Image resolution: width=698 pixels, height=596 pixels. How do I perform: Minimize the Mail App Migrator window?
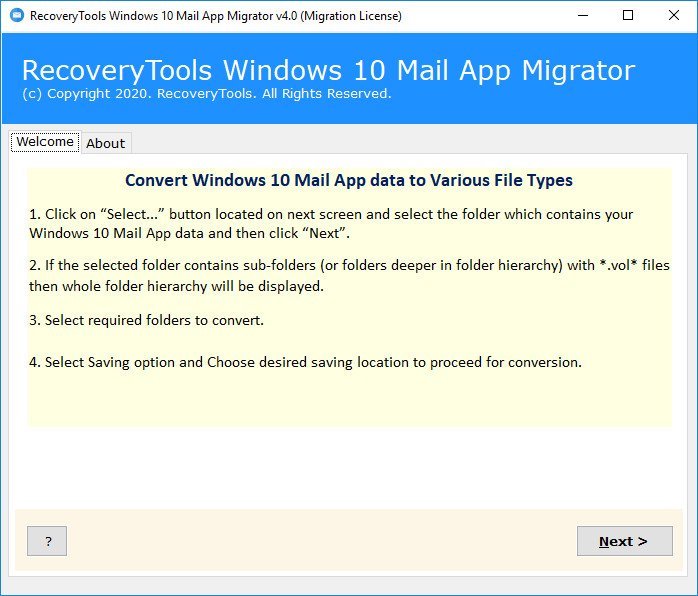[x=583, y=16]
